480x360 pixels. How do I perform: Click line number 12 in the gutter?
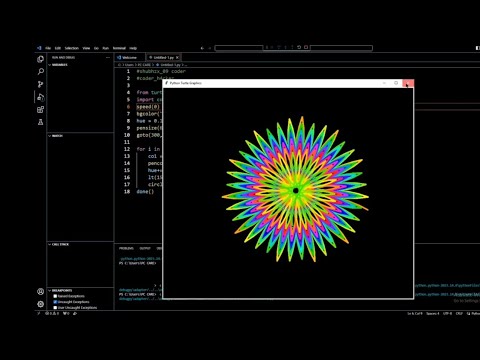coord(127,149)
